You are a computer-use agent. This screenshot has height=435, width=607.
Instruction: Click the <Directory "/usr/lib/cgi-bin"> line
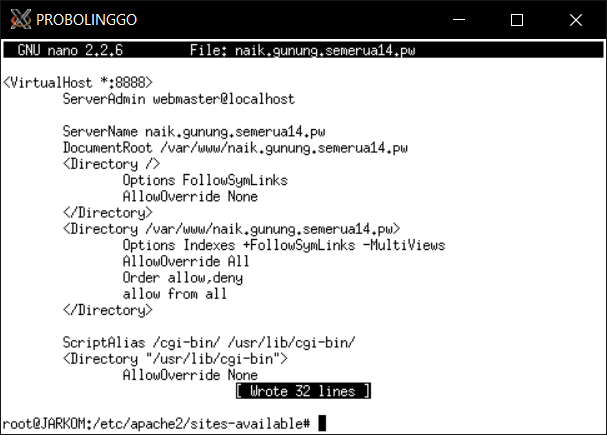pos(175,359)
